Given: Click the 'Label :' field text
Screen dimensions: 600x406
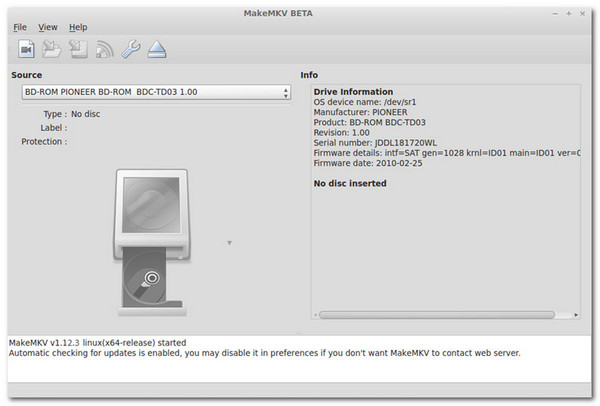Looking at the screenshot, I should [x=54, y=128].
